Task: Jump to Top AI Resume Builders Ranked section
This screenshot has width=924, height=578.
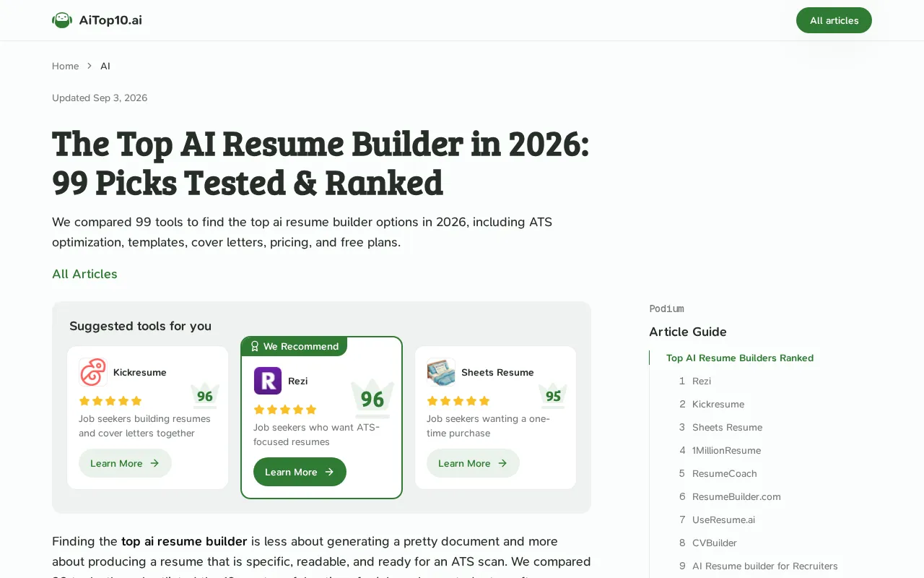Action: [740, 358]
